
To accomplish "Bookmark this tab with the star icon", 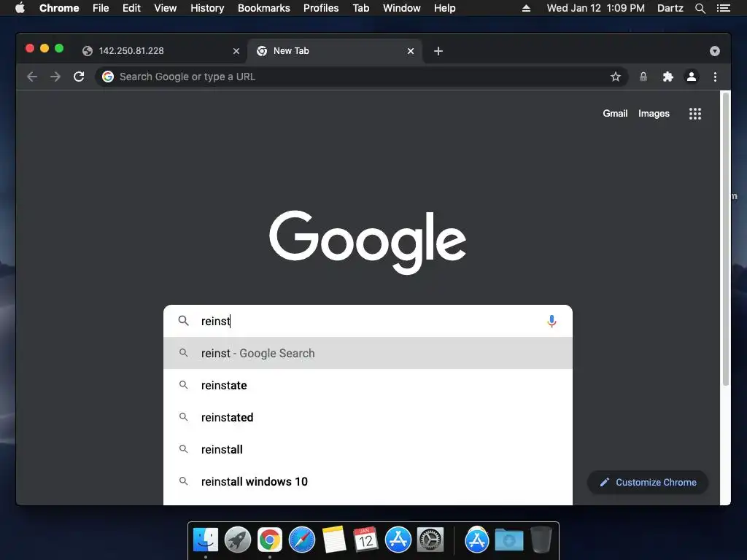I will click(x=616, y=77).
